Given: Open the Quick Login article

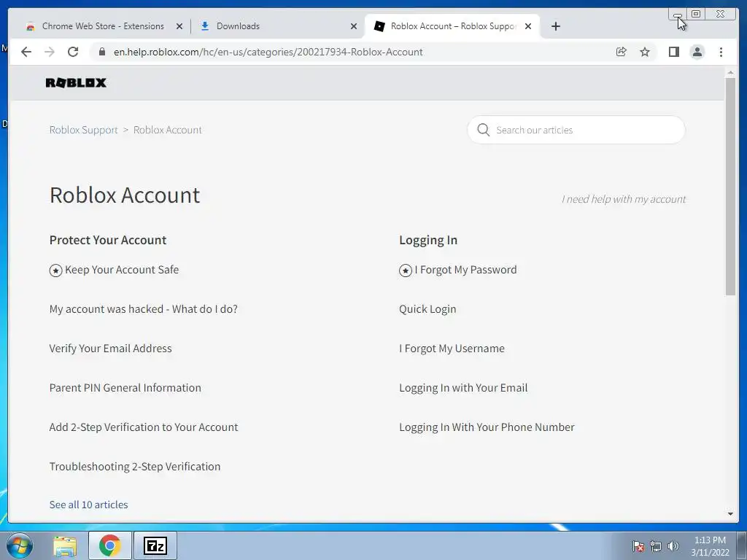Looking at the screenshot, I should coord(427,309).
